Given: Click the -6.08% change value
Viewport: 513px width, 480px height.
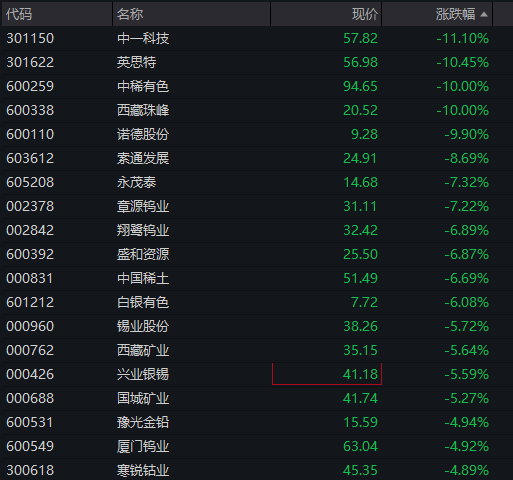Looking at the screenshot, I should click(467, 302).
